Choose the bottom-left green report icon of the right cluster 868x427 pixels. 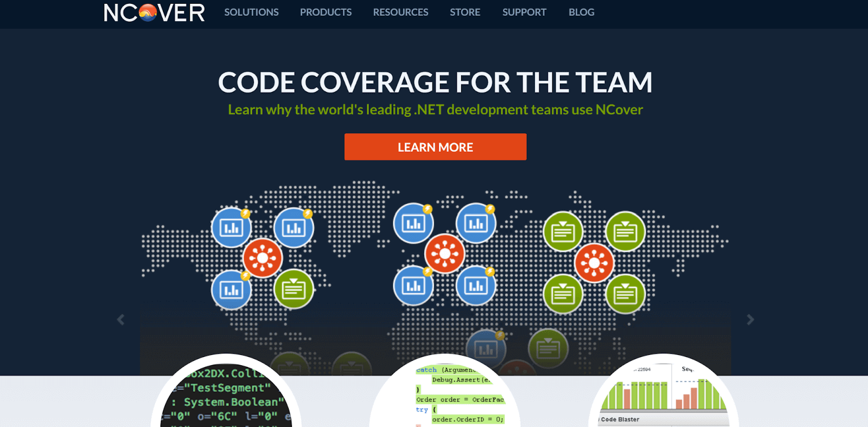click(x=563, y=294)
